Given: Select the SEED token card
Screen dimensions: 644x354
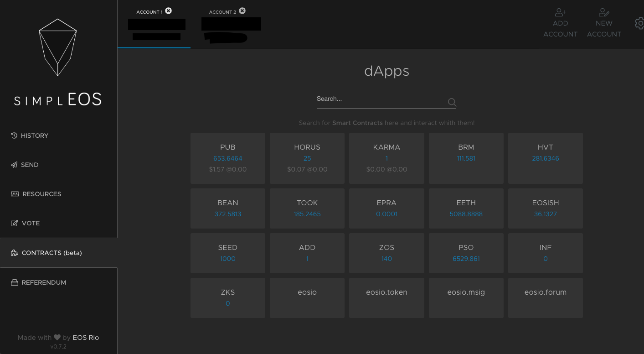Looking at the screenshot, I should [228, 253].
